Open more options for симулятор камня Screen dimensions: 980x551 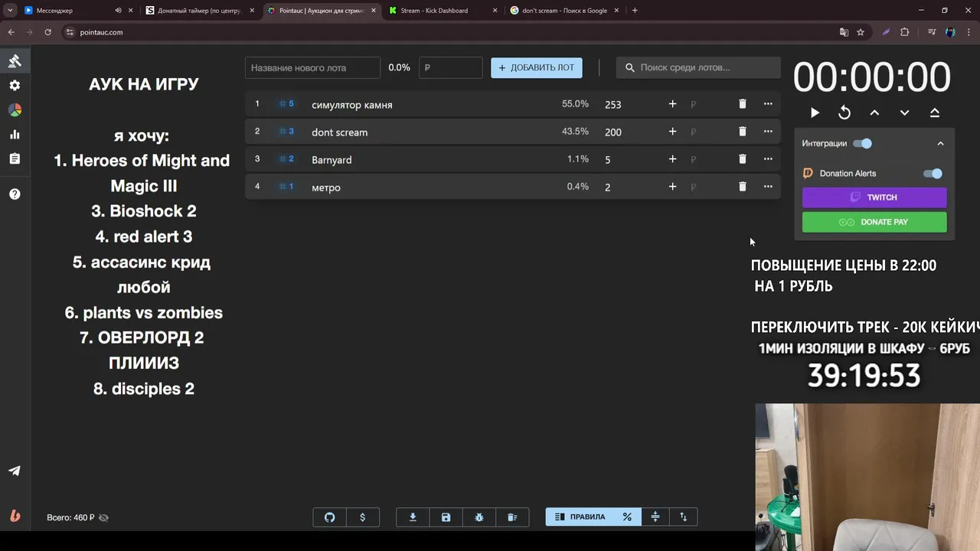(768, 104)
